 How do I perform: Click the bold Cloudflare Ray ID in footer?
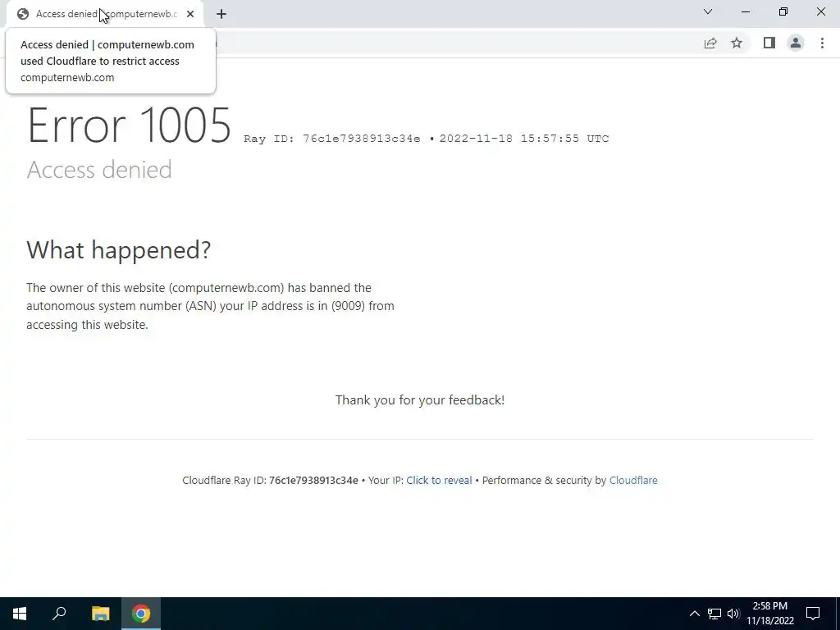tap(313, 481)
